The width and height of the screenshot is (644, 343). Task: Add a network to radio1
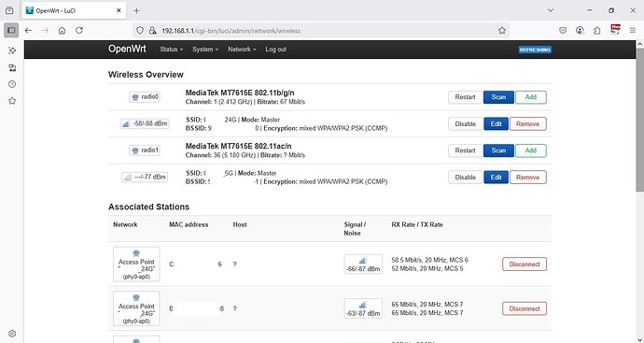point(531,150)
